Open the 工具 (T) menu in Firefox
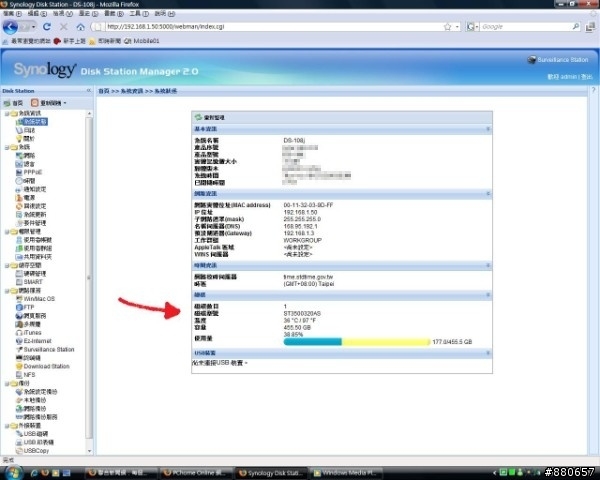The height and width of the screenshot is (480, 600). [139, 13]
